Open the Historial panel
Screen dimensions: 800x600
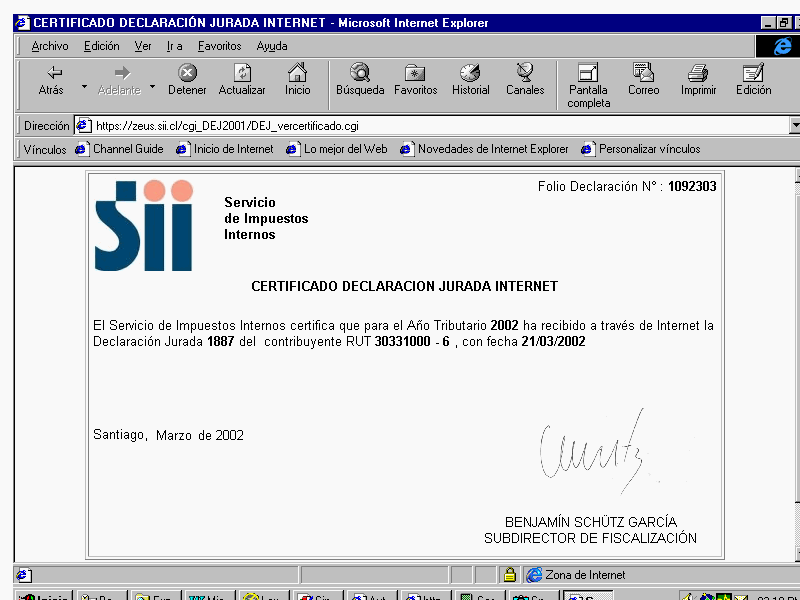tap(470, 80)
